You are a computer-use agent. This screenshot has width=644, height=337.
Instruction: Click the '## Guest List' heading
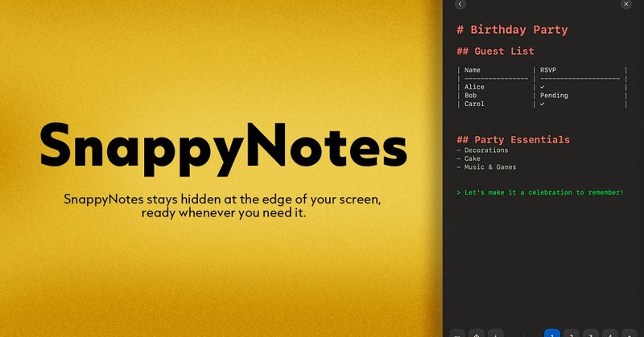click(495, 51)
